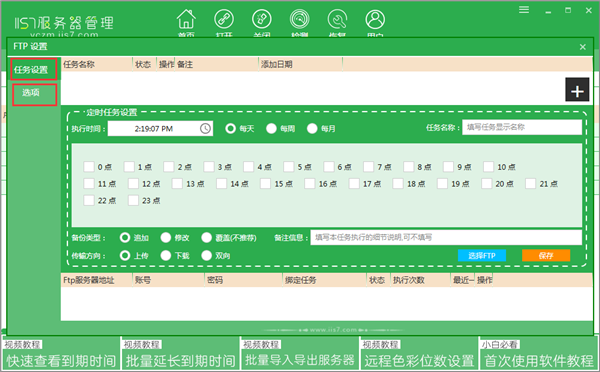
Task: Select the 每周 radio option
Action: point(271,128)
